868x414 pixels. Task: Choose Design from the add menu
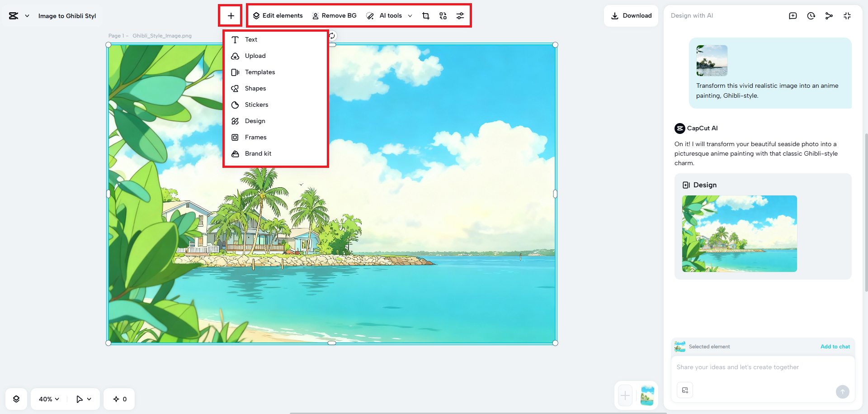pyautogui.click(x=276, y=121)
